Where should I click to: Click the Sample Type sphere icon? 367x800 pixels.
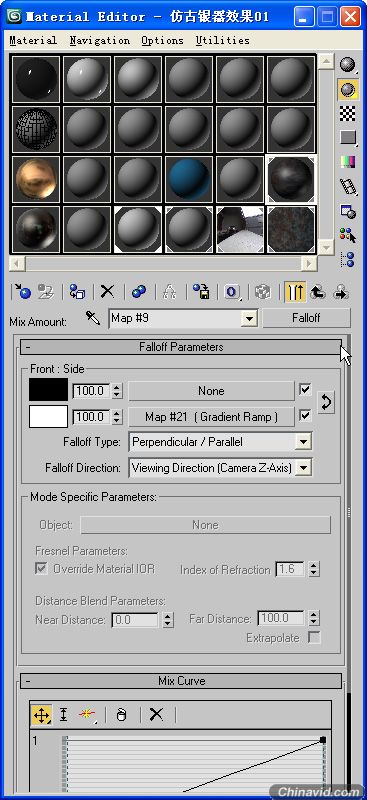[348, 65]
